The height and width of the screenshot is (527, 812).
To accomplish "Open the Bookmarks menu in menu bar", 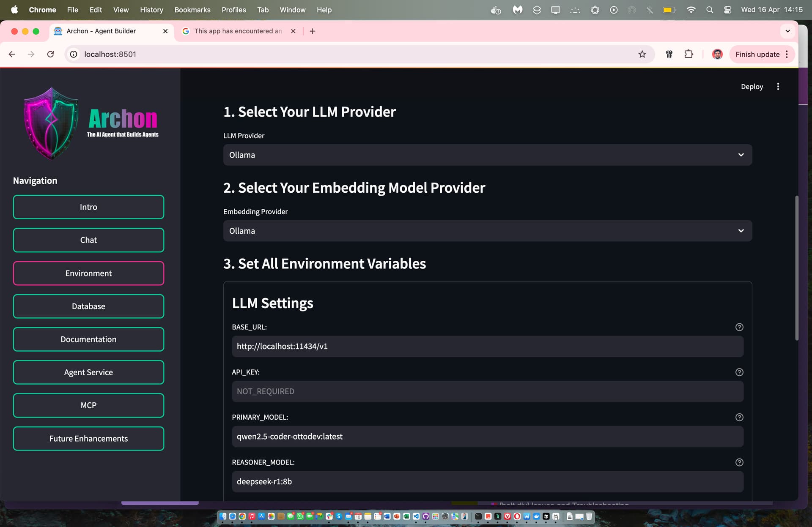I will 192,10.
